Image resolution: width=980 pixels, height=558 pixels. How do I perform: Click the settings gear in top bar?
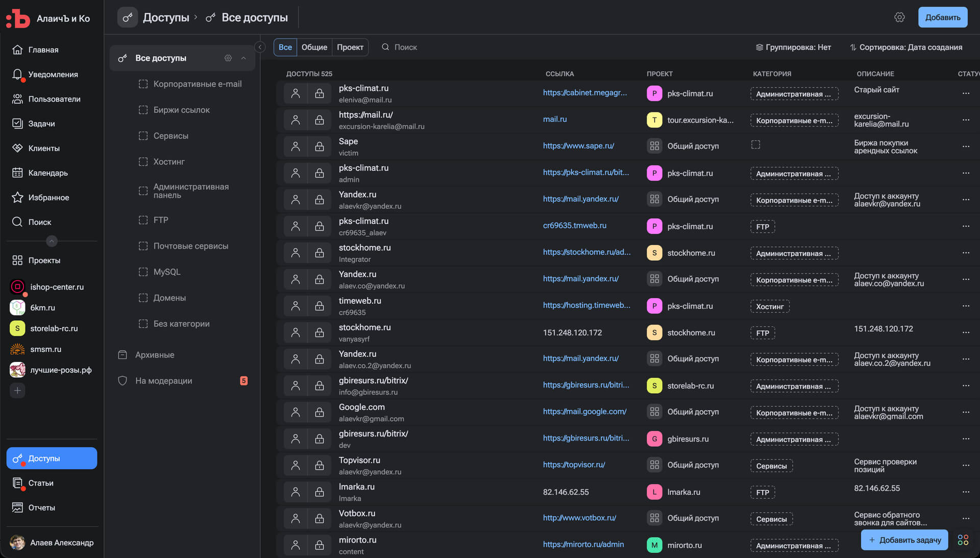click(899, 17)
